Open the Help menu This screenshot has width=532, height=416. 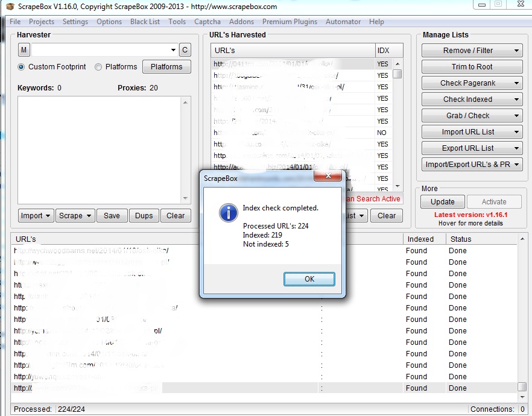(x=376, y=22)
